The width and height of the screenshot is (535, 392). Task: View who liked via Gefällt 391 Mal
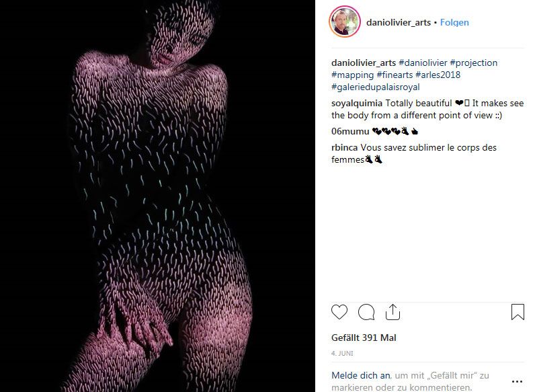point(364,338)
